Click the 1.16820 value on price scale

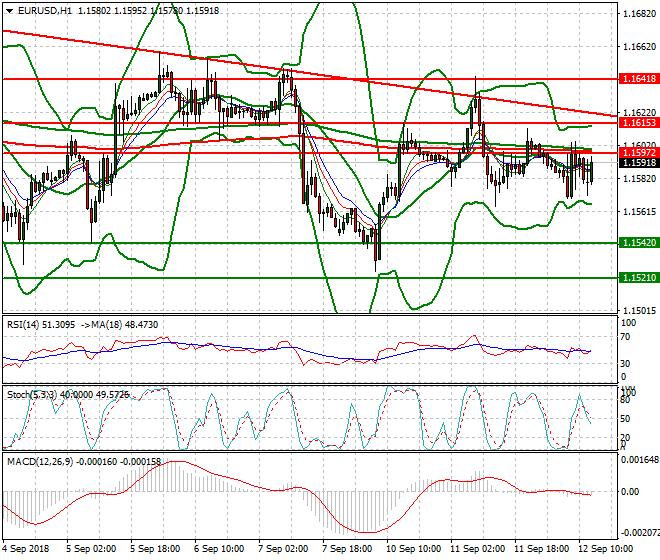(637, 15)
